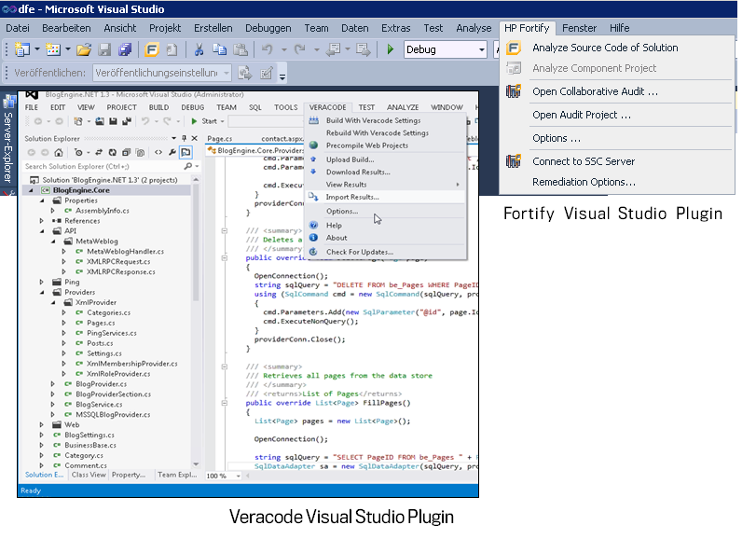Click the Check For Updates icon

click(314, 252)
